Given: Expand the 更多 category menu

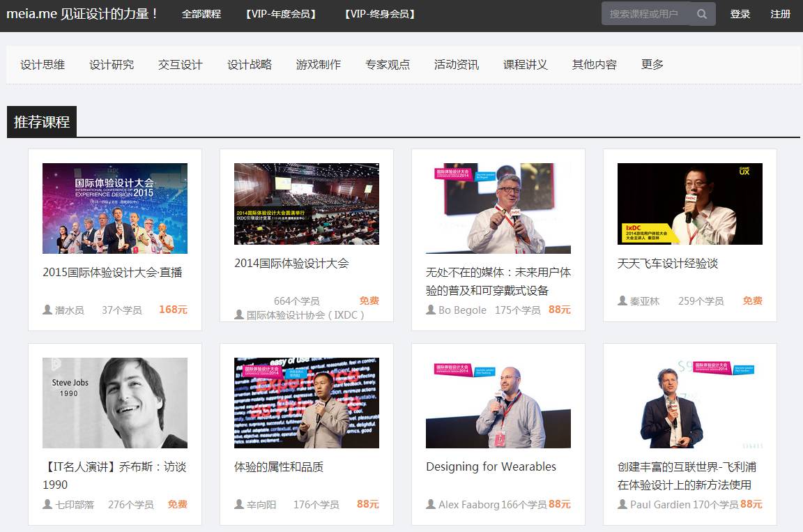Looking at the screenshot, I should [652, 65].
